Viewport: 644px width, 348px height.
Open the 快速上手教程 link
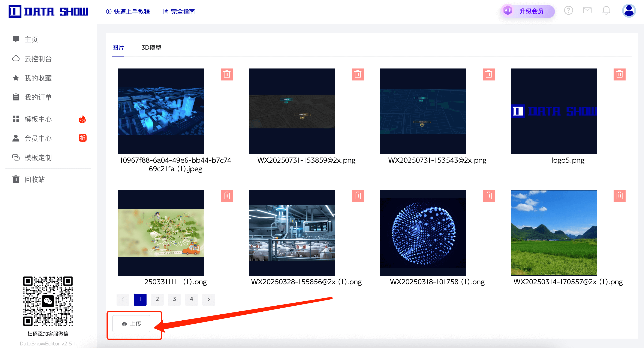pyautogui.click(x=128, y=12)
